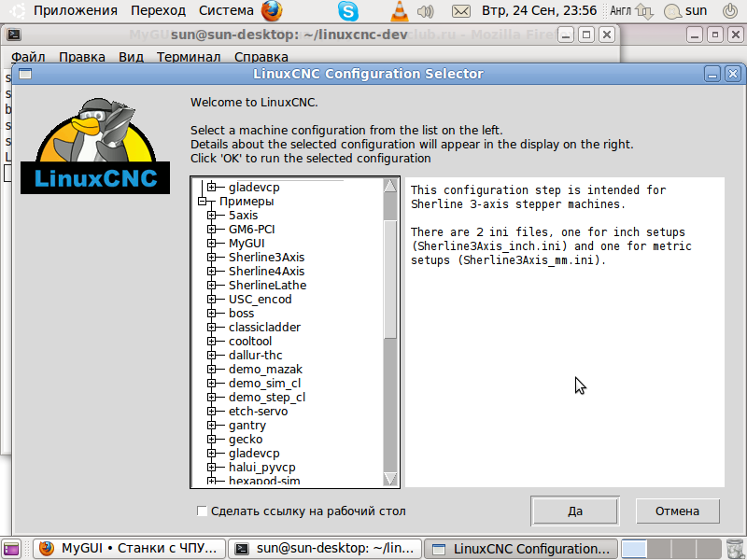
Task: Open the Система menu
Action: [x=226, y=10]
